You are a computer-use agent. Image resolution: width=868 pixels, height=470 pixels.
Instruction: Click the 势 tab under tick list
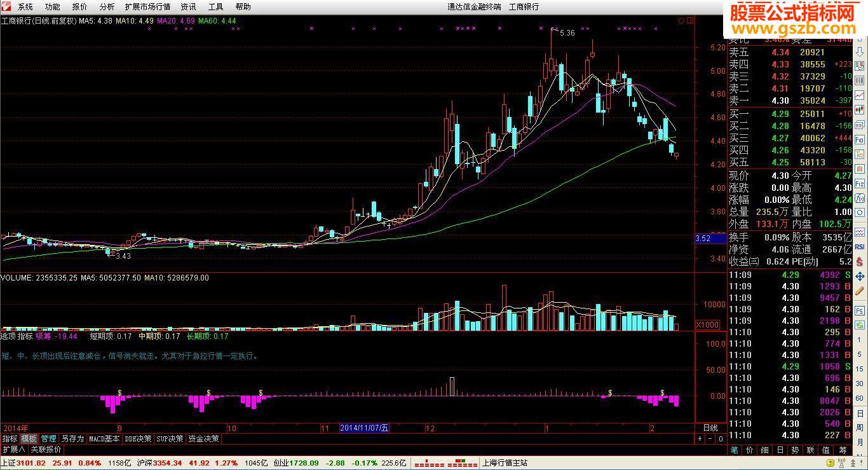pos(796,450)
